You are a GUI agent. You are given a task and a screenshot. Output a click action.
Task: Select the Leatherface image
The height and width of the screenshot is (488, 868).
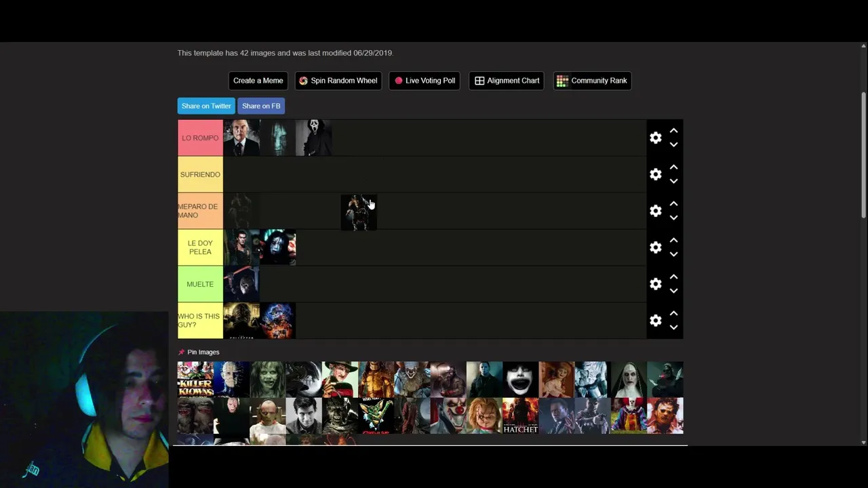coord(665,415)
